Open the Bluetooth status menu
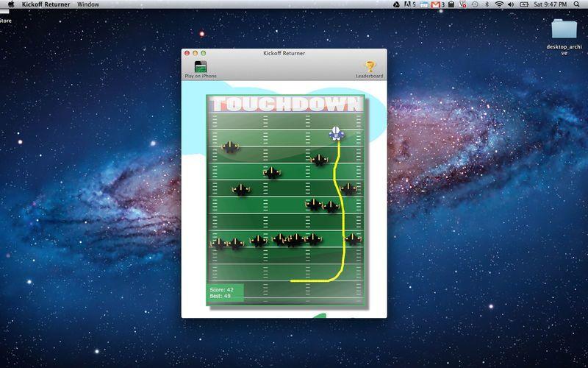This screenshot has width=588, height=368. pyautogui.click(x=487, y=4)
